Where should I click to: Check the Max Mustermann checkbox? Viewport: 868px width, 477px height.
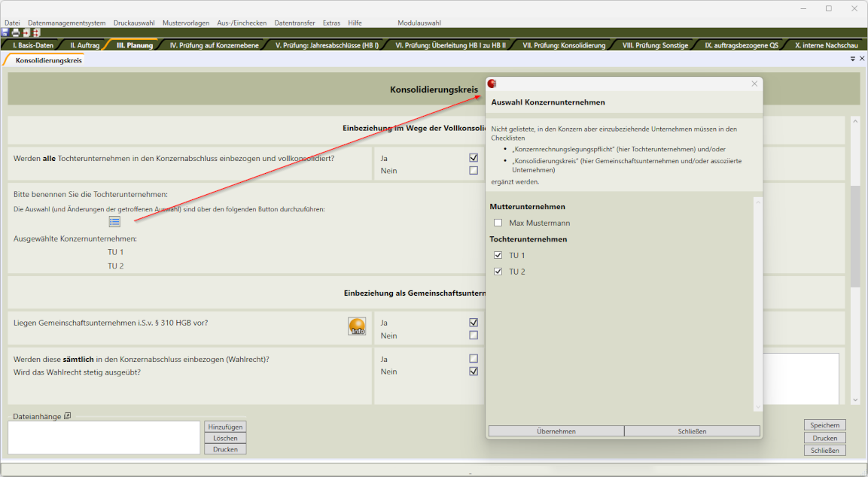point(498,223)
